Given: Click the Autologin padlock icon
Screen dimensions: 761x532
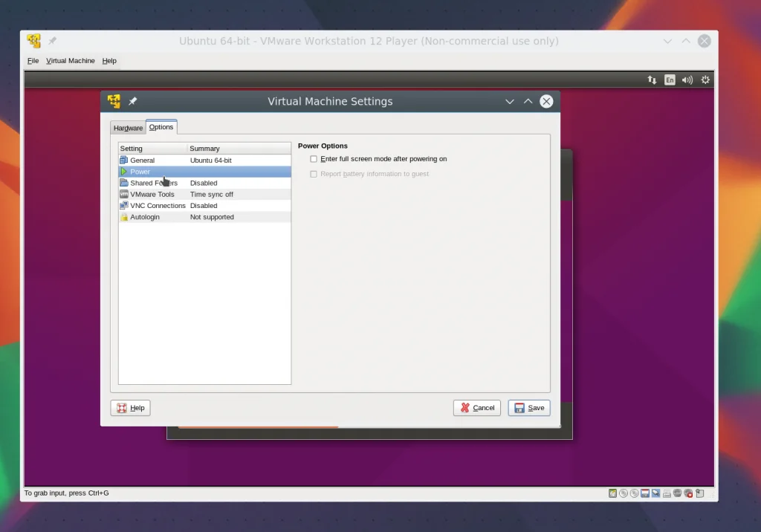Looking at the screenshot, I should 124,217.
